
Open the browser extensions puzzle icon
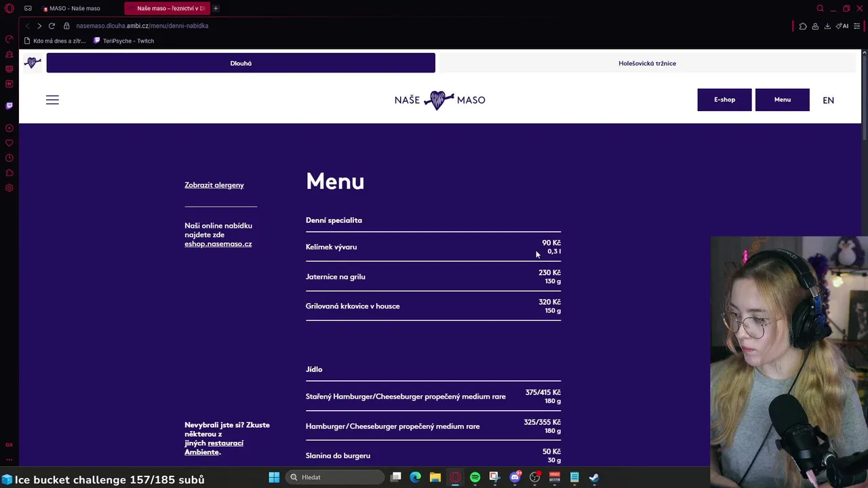coord(803,26)
